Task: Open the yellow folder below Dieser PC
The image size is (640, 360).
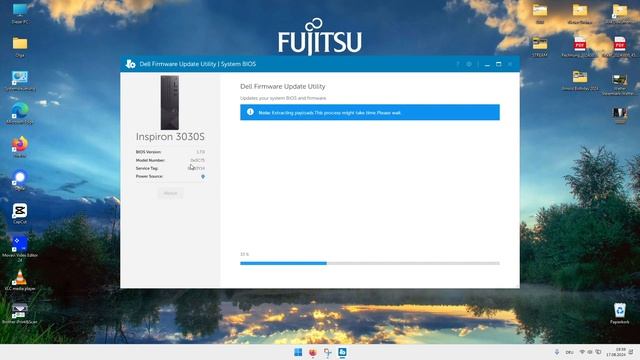Action: pyautogui.click(x=20, y=47)
